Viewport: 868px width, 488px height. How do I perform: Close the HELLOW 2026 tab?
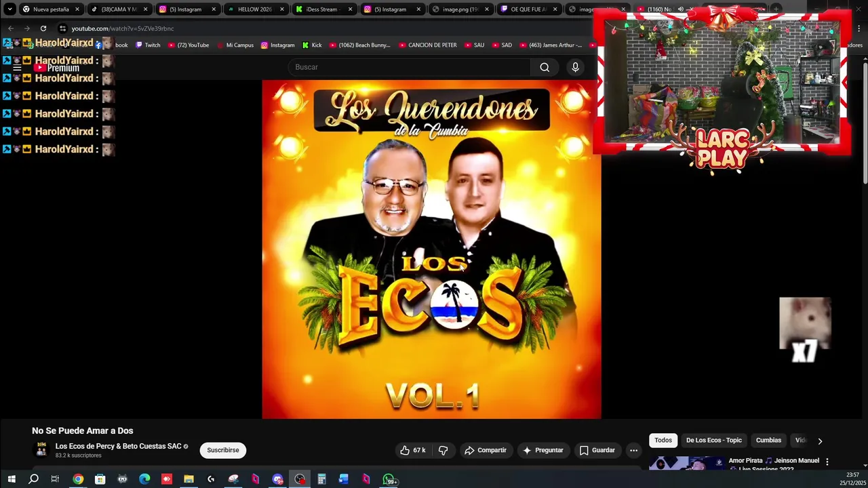tap(281, 9)
